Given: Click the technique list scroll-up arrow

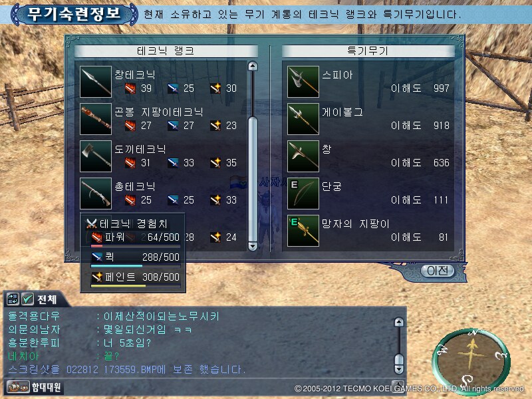Looking at the screenshot, I should click(253, 66).
